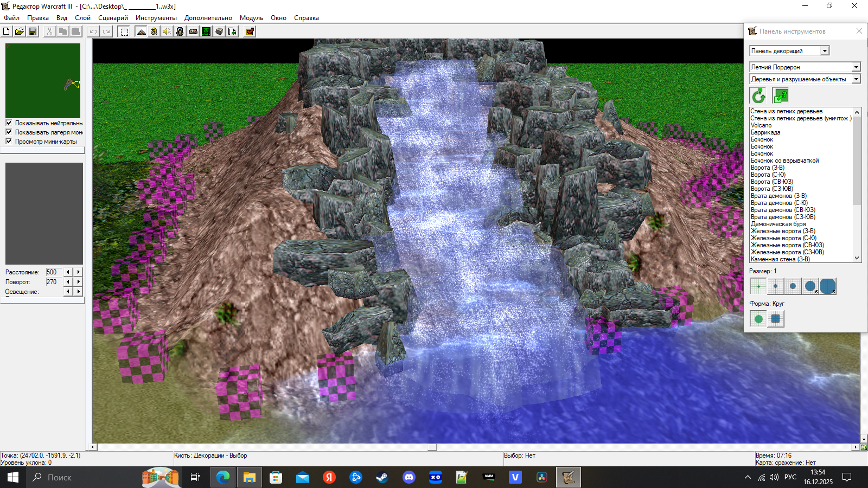Open the Trigger editor letter 'a' icon
This screenshot has width=868, height=488.
tap(154, 31)
